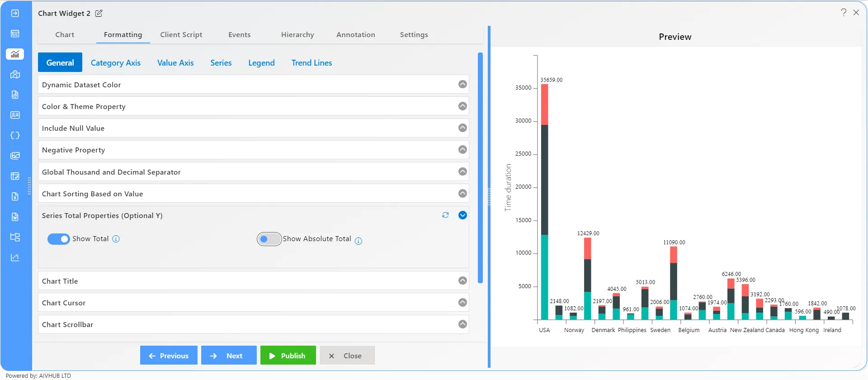This screenshot has height=380, width=868.
Task: Expand Chart Title section
Action: pyautogui.click(x=462, y=280)
